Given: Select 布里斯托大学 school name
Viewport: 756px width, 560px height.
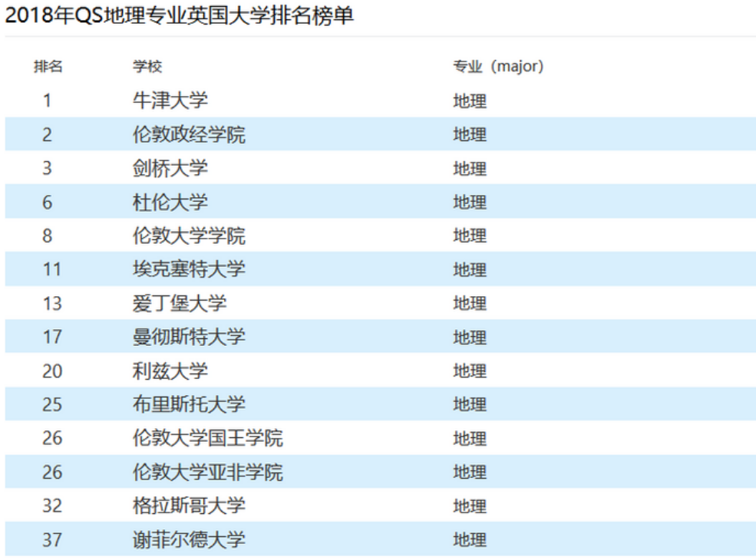Looking at the screenshot, I should click(189, 404).
